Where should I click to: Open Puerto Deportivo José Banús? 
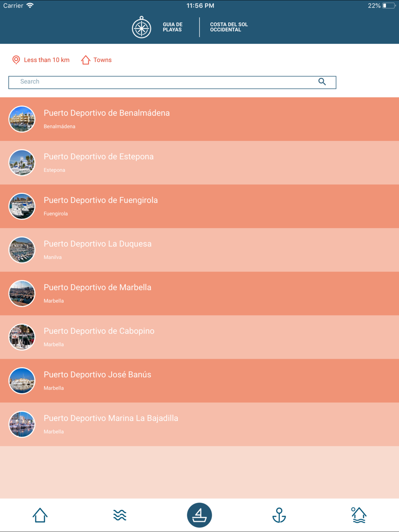point(199,380)
